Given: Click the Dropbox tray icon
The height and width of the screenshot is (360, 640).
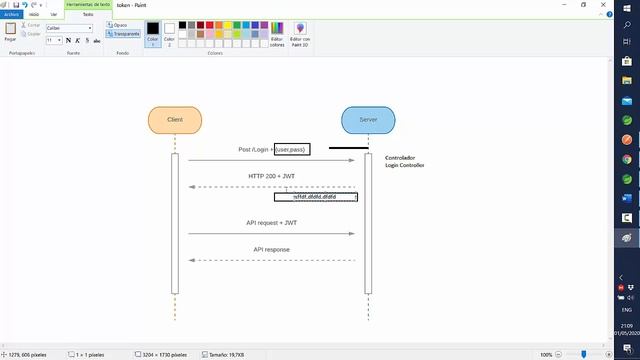Looking at the screenshot, I should [x=631, y=288].
